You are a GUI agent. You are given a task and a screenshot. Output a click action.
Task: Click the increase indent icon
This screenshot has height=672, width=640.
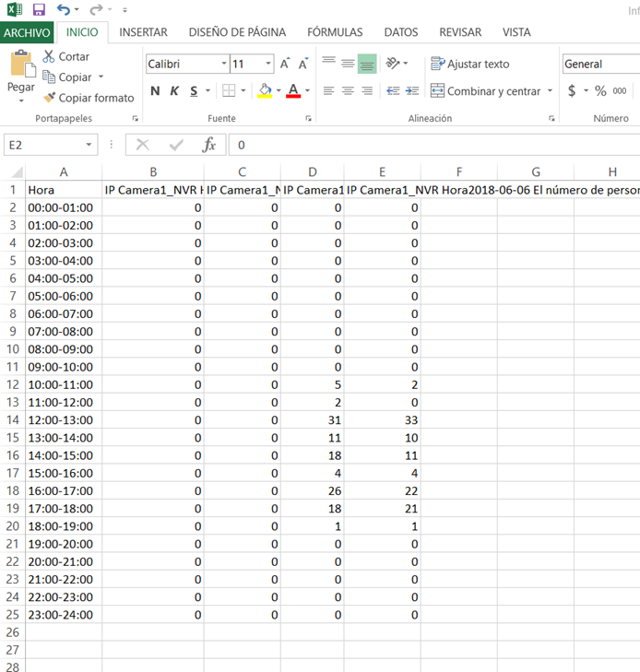pyautogui.click(x=412, y=91)
